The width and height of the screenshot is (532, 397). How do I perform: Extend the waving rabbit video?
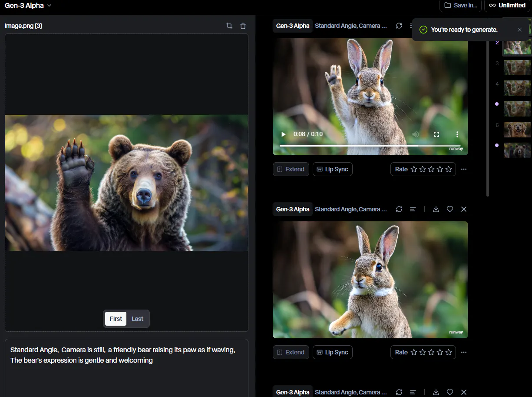tap(291, 169)
